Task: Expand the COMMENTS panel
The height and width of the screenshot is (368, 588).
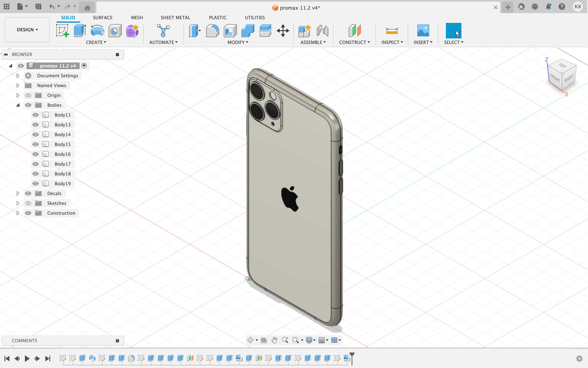Action: coord(117,341)
